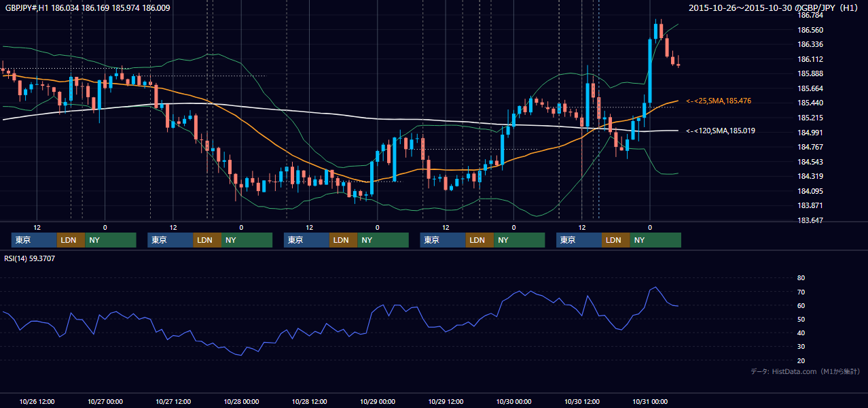Screen dimensions: 868x408
Task: Select the 10/27 00:00 date label
Action: pyautogui.click(x=105, y=401)
